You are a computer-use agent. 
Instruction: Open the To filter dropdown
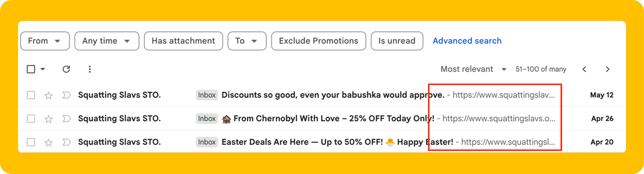tap(247, 41)
